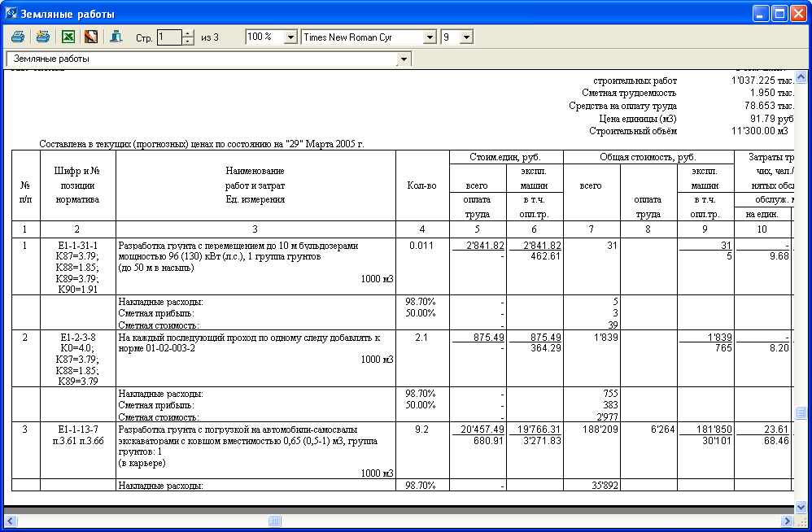Click the Print icon in the toolbar
812x532 pixels.
tap(18, 37)
